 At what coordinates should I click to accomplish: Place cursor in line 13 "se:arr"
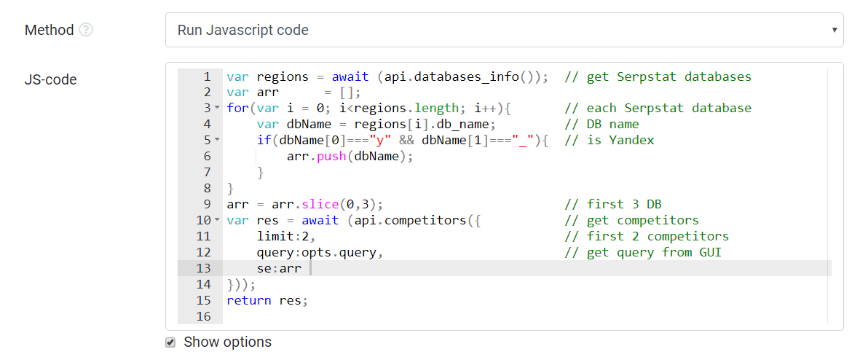(279, 268)
